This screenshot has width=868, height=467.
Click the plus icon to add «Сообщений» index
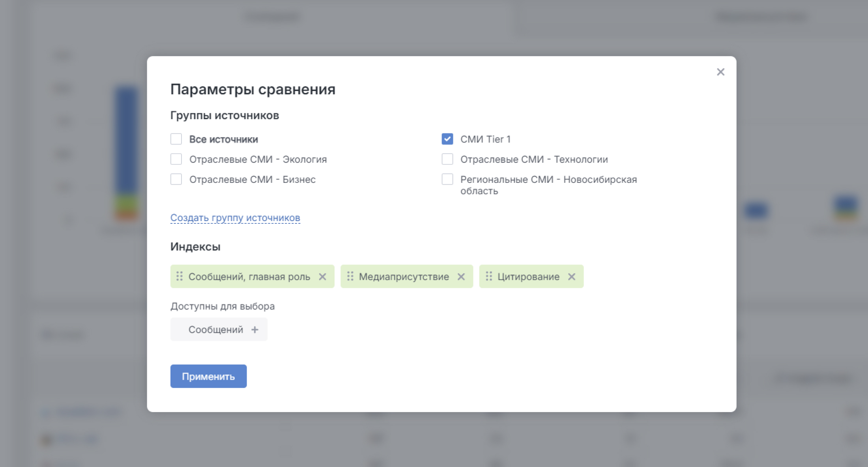(254, 329)
